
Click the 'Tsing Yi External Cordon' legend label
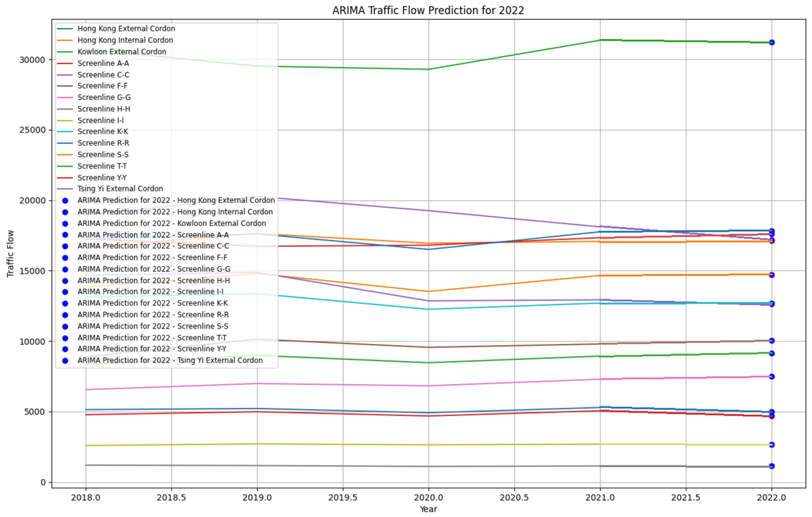coord(120,189)
